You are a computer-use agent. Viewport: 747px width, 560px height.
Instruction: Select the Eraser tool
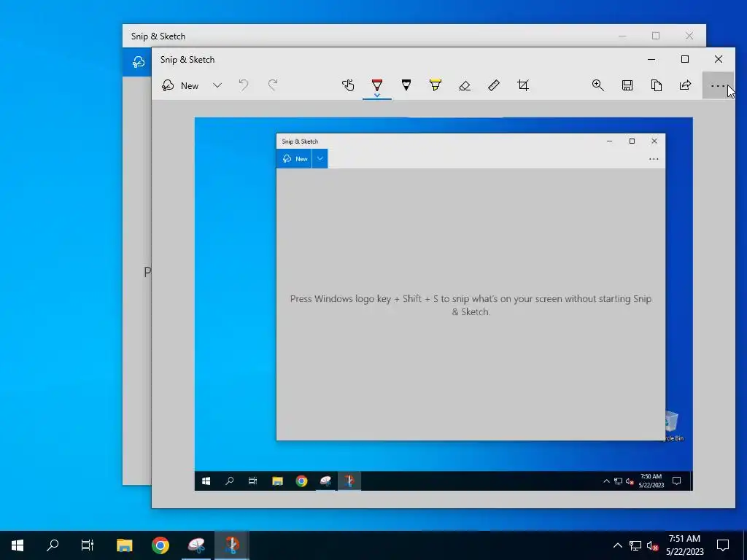pos(465,86)
